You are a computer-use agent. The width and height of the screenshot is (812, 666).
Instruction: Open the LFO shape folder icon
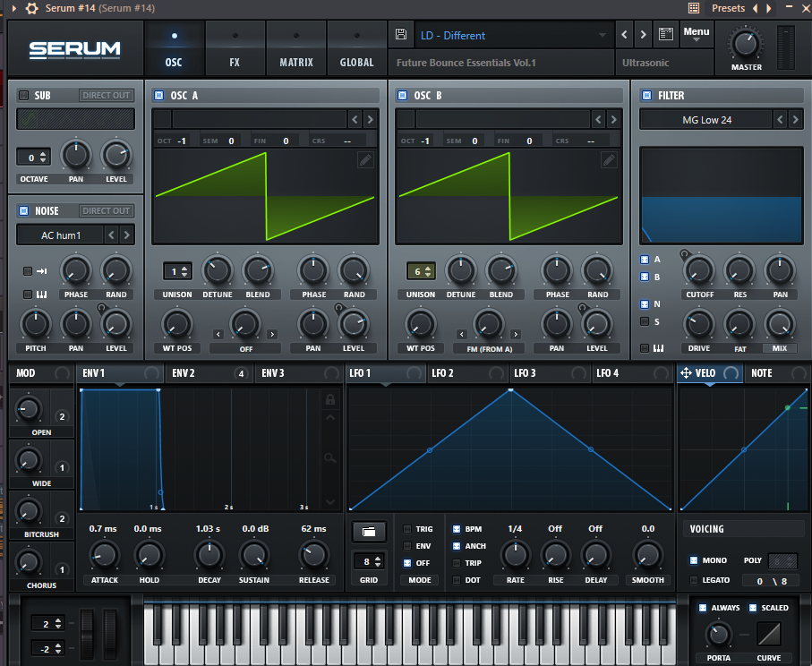(x=369, y=532)
